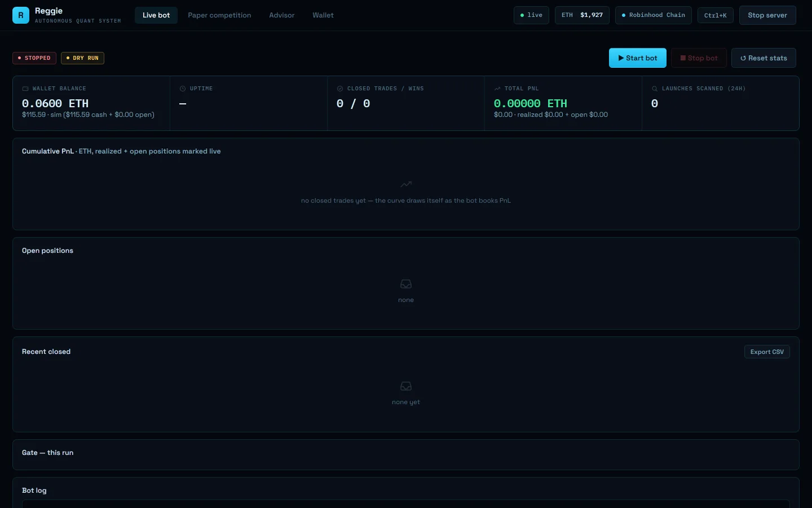Open the Ctrl+K command palette
The height and width of the screenshot is (508, 812).
[716, 15]
